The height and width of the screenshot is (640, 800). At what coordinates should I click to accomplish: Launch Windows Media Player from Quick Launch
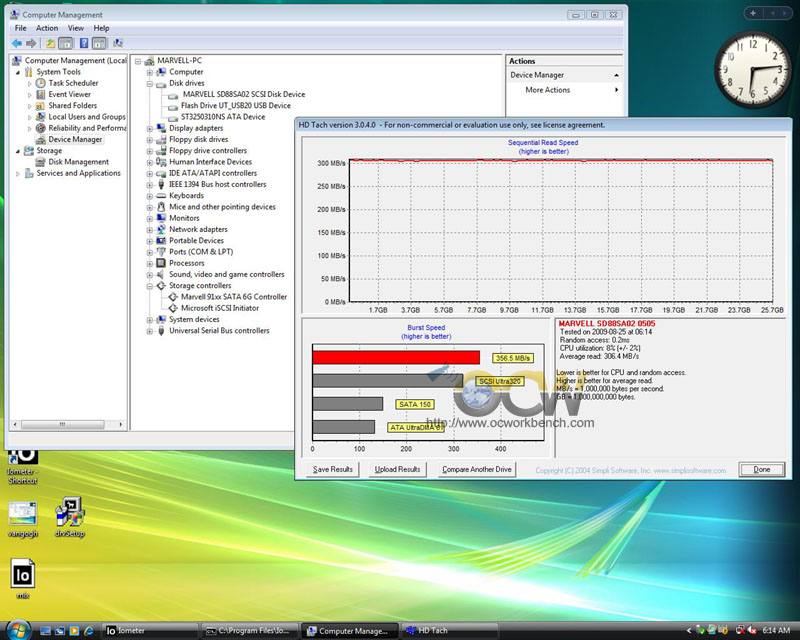(x=74, y=631)
